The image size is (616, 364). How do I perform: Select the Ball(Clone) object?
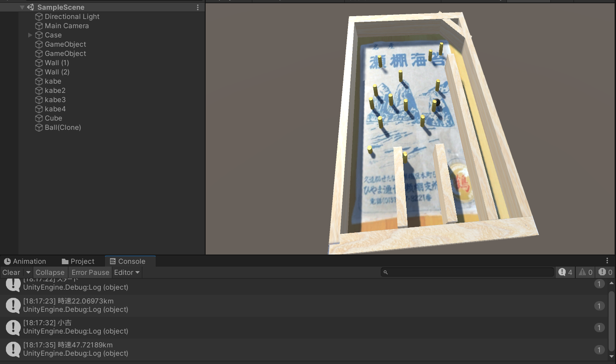pos(63,127)
